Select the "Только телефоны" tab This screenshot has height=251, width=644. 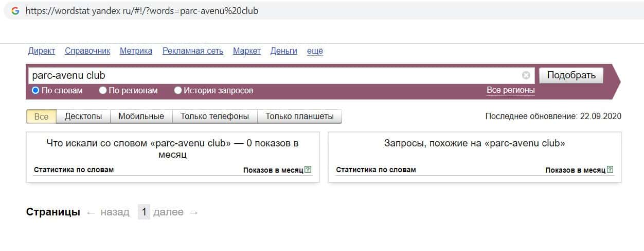214,116
